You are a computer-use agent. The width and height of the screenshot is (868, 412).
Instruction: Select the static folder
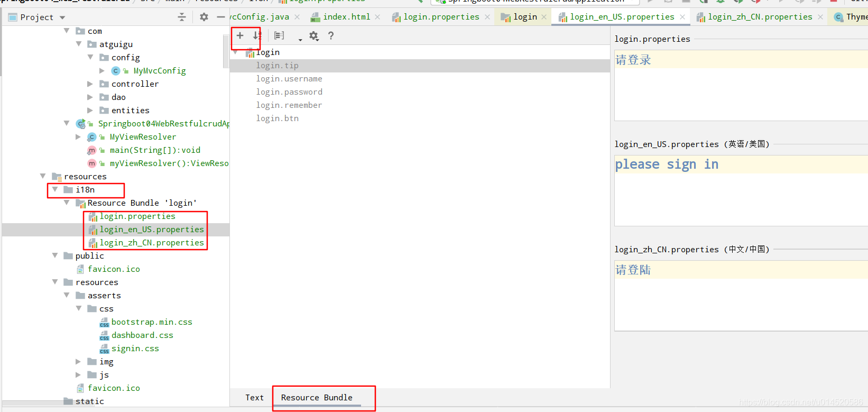(x=90, y=401)
